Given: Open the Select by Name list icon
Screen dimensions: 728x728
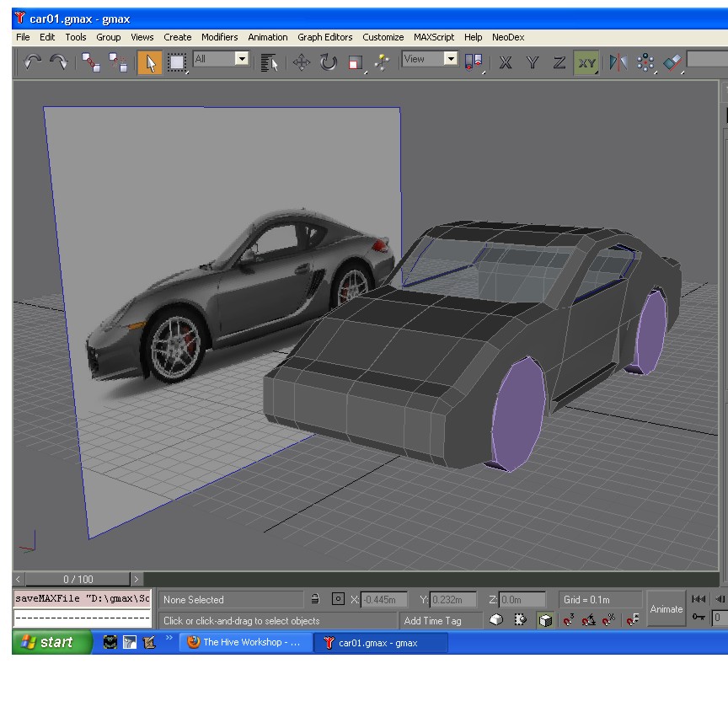Looking at the screenshot, I should (270, 62).
